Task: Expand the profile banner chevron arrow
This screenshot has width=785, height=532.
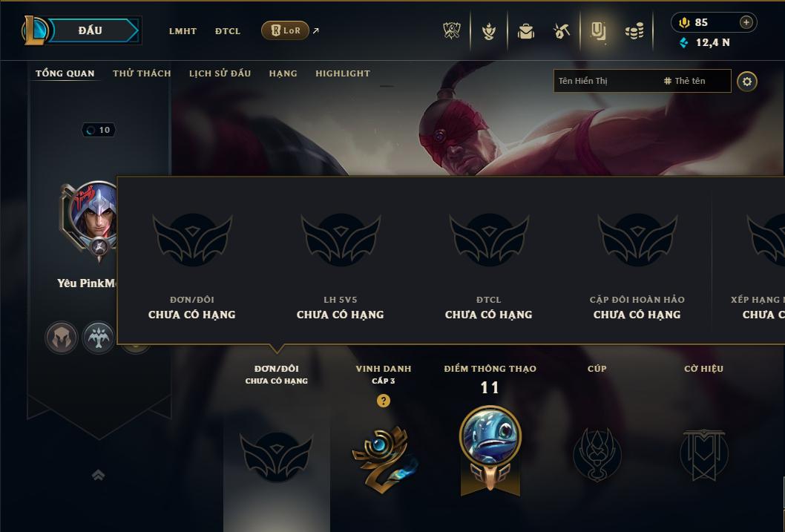Action: coord(99,475)
